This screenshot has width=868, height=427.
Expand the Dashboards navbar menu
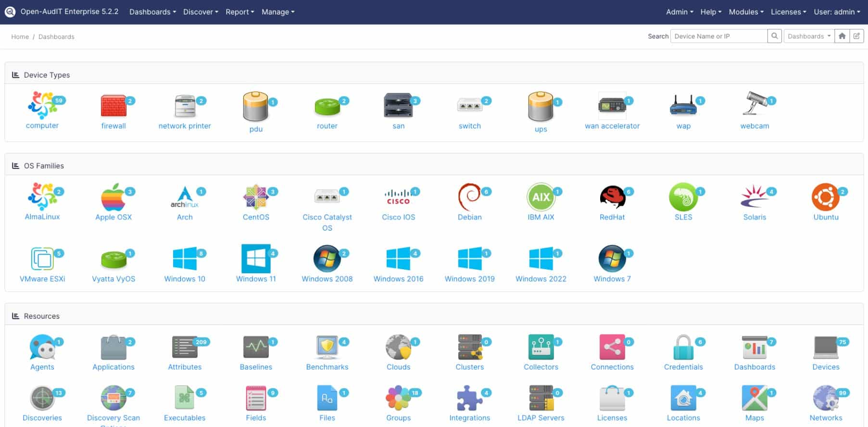(152, 12)
